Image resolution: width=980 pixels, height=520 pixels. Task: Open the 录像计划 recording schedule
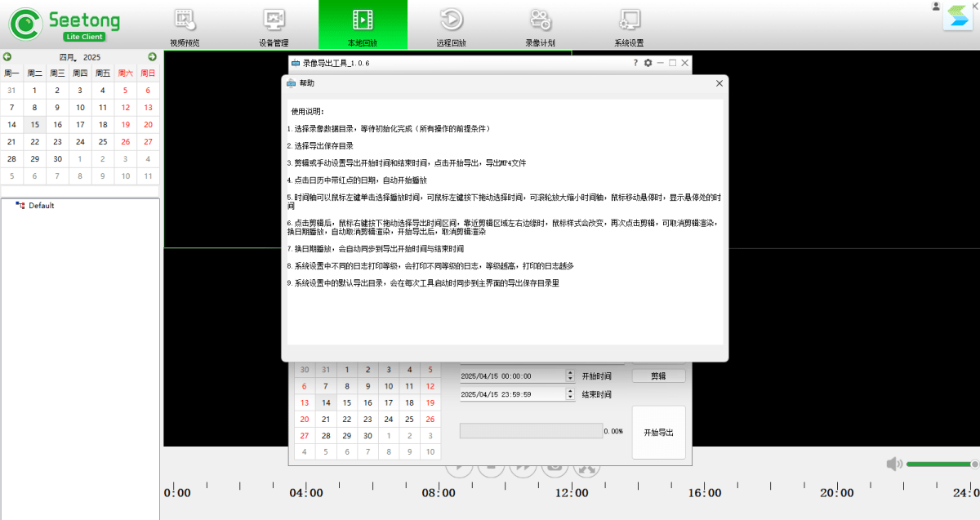click(x=541, y=24)
